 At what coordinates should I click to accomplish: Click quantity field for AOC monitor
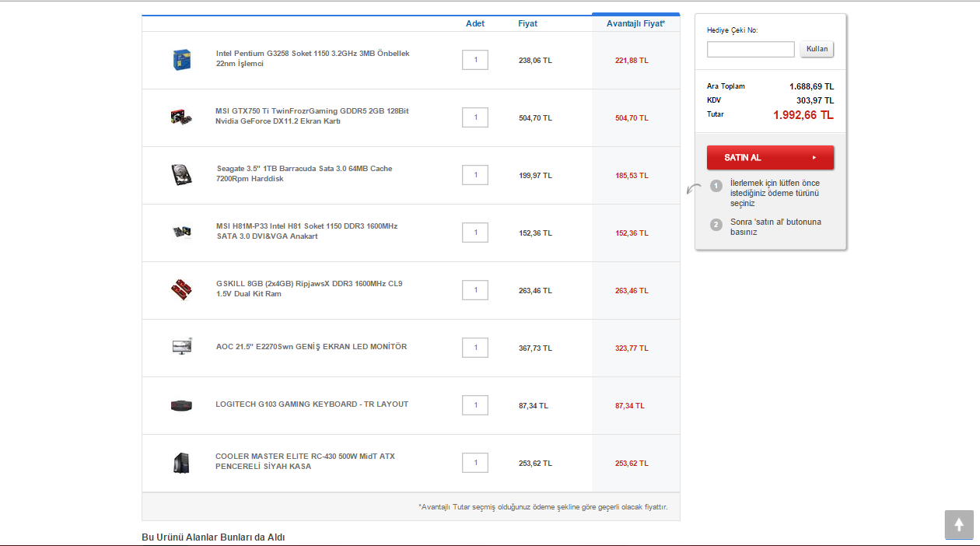(475, 348)
